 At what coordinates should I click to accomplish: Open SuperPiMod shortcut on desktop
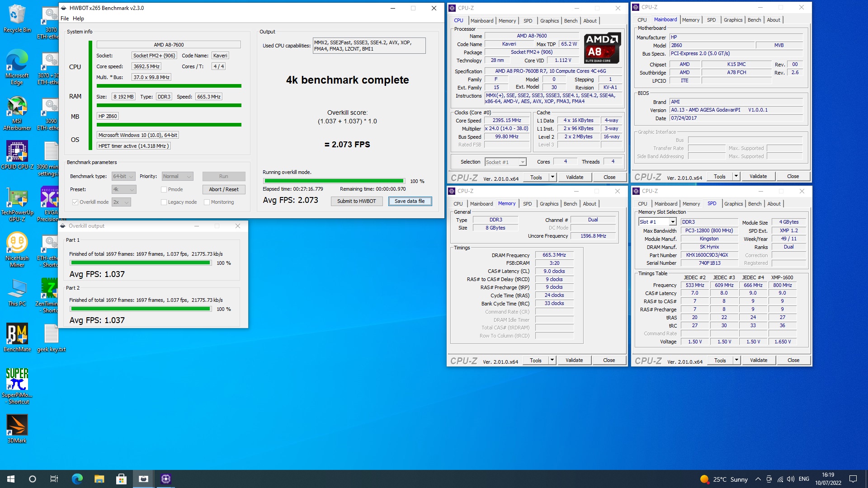17,386
